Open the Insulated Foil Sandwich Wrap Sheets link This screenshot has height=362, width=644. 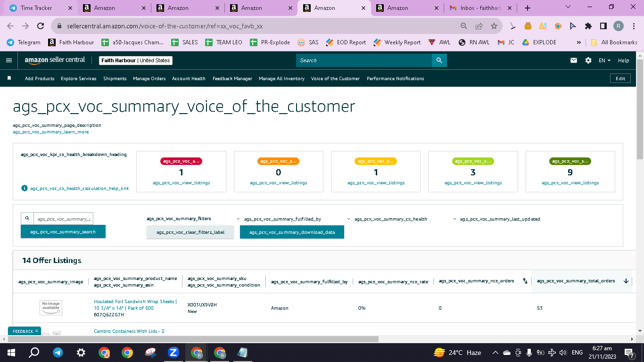pos(135,304)
